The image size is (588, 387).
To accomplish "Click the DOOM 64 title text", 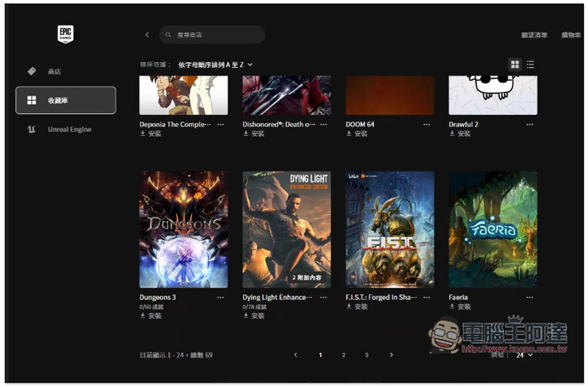I will [x=360, y=124].
